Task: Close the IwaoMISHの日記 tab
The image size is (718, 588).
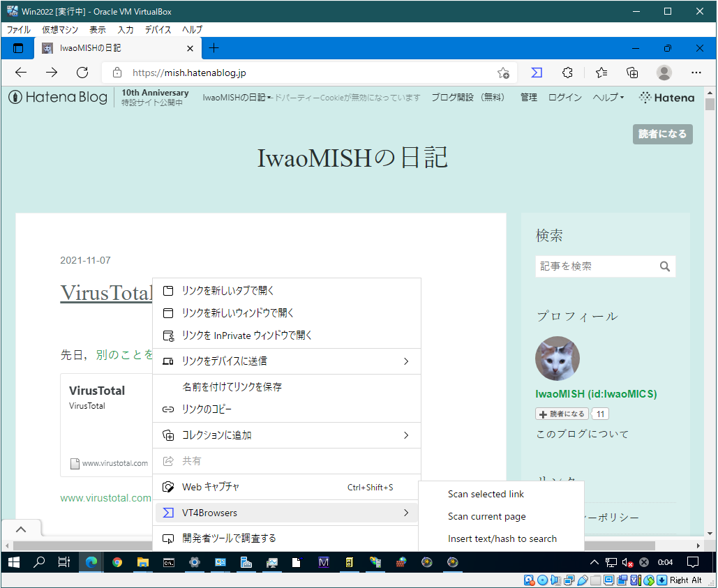Action: (190, 48)
